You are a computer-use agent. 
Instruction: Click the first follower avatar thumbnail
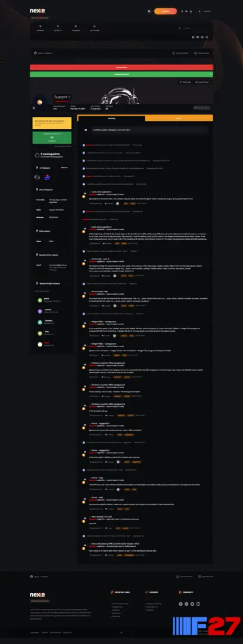(37, 177)
